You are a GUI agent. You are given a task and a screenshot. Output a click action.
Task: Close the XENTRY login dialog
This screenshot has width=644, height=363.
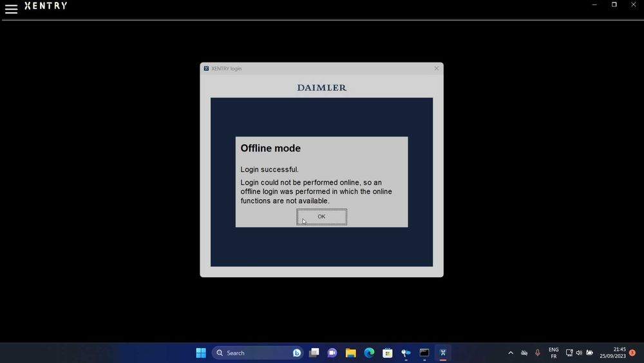coord(436,68)
